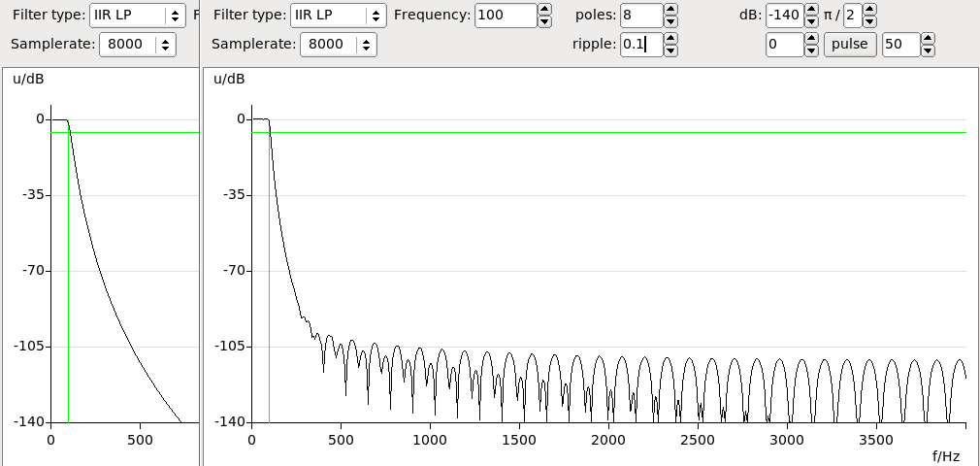Image resolution: width=980 pixels, height=466 pixels.
Task: Click the ripple input field showing 0.1
Action: [641, 45]
